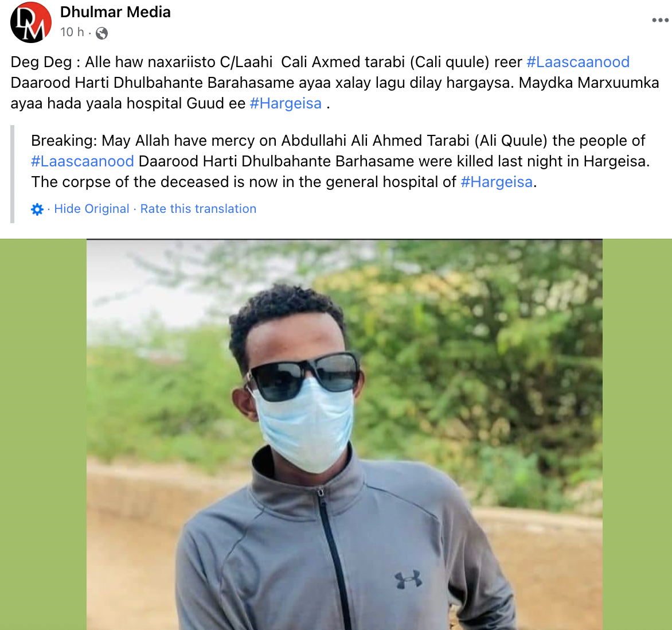
Task: Click the globe public audience icon
Action: pos(101,33)
